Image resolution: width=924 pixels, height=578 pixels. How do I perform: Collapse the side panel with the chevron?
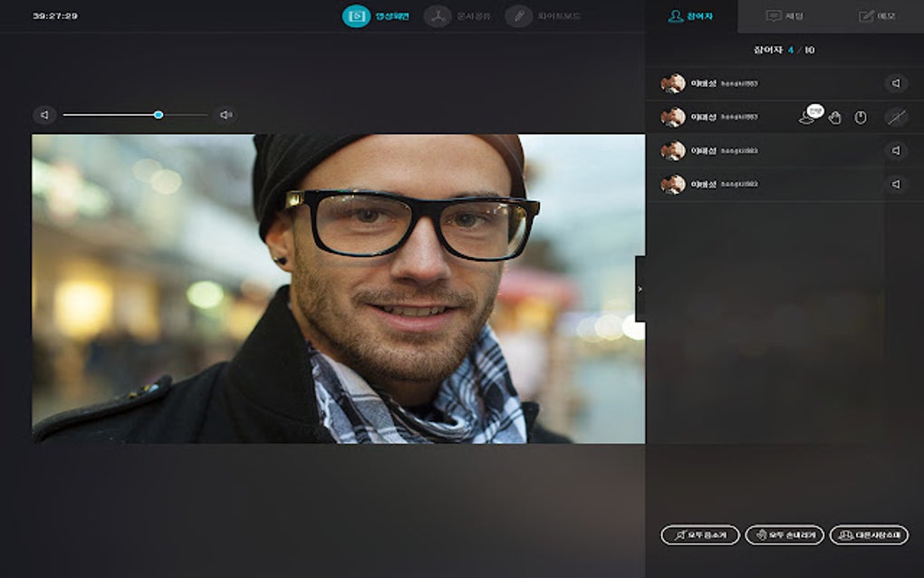(640, 288)
